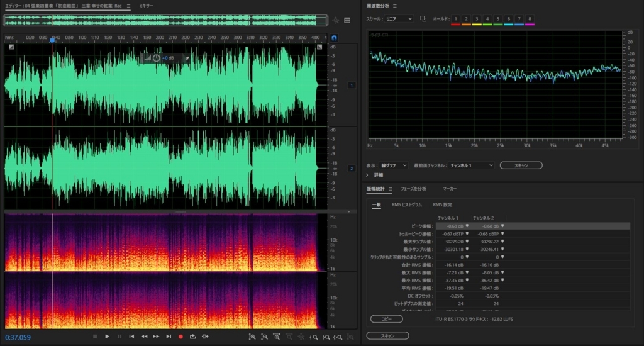Click Zoom to Selection icon
644x346 pixels.
click(338, 337)
